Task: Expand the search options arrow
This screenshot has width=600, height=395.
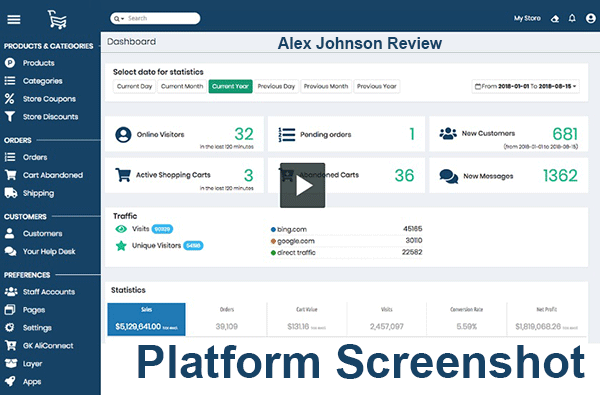Action: pyautogui.click(x=122, y=19)
